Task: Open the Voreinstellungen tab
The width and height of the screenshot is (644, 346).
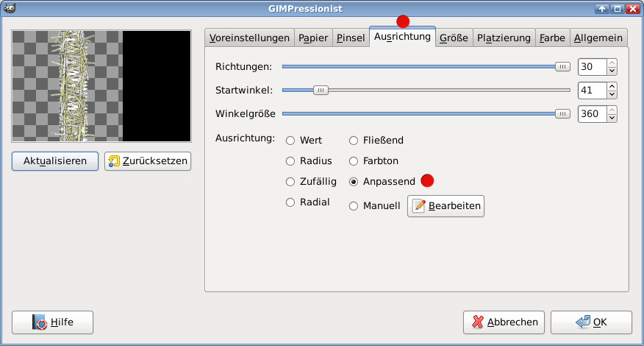Action: point(249,38)
